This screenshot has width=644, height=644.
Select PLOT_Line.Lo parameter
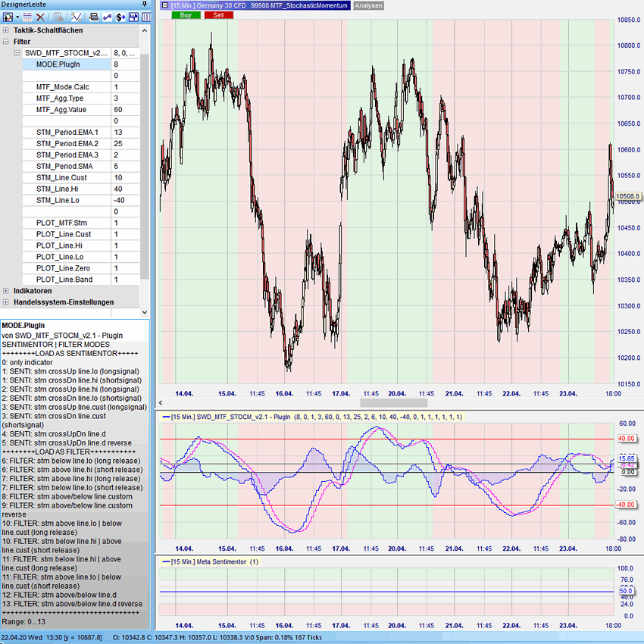click(x=67, y=257)
